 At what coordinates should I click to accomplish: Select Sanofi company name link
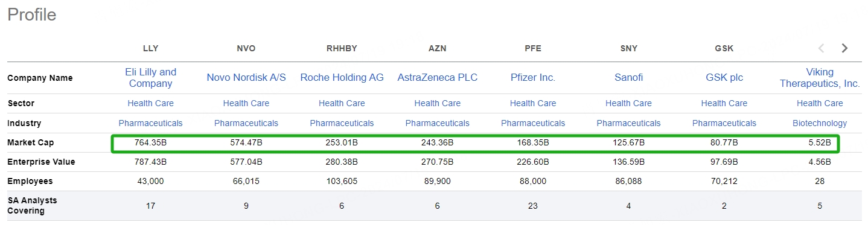[628, 78]
